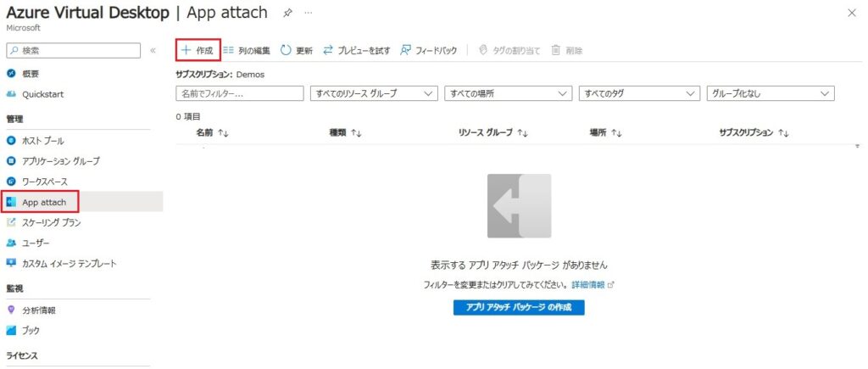Image resolution: width=868 pixels, height=369 pixels.
Task: Click the 名前でフィルター filter field
Action: click(240, 93)
